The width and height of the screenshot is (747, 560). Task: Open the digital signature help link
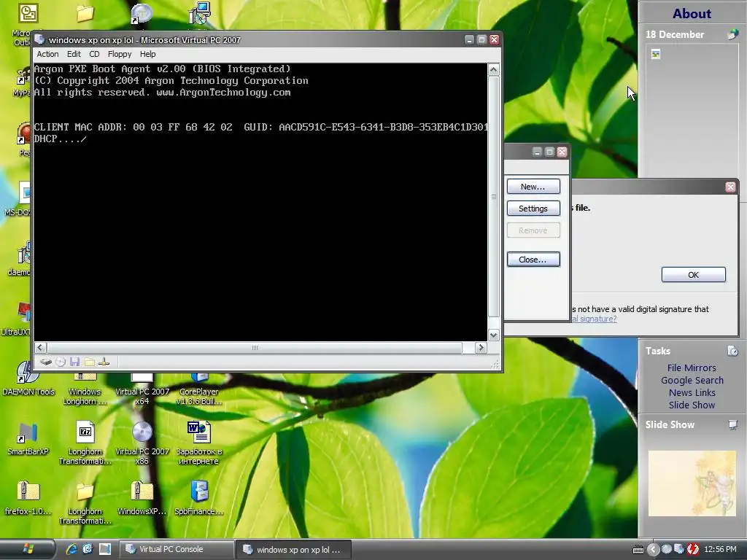pyautogui.click(x=594, y=319)
